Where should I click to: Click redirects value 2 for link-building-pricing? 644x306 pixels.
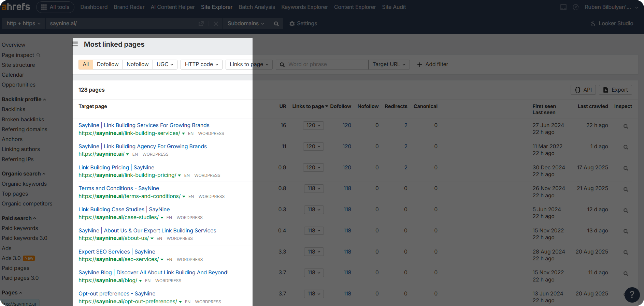pyautogui.click(x=406, y=168)
